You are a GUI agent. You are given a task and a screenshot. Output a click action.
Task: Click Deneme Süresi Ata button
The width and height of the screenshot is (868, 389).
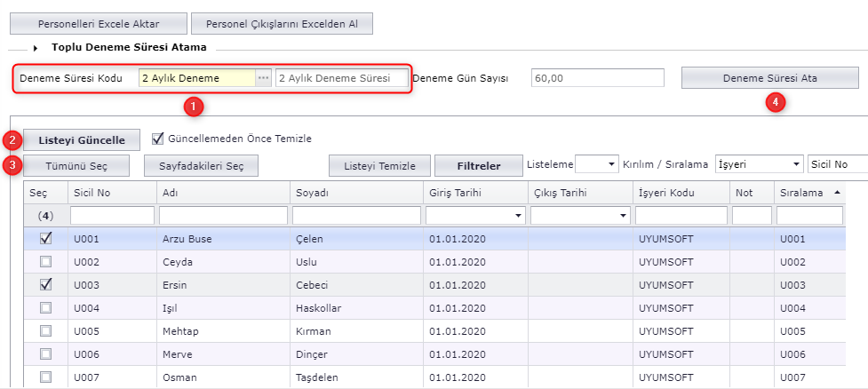pyautogui.click(x=769, y=78)
